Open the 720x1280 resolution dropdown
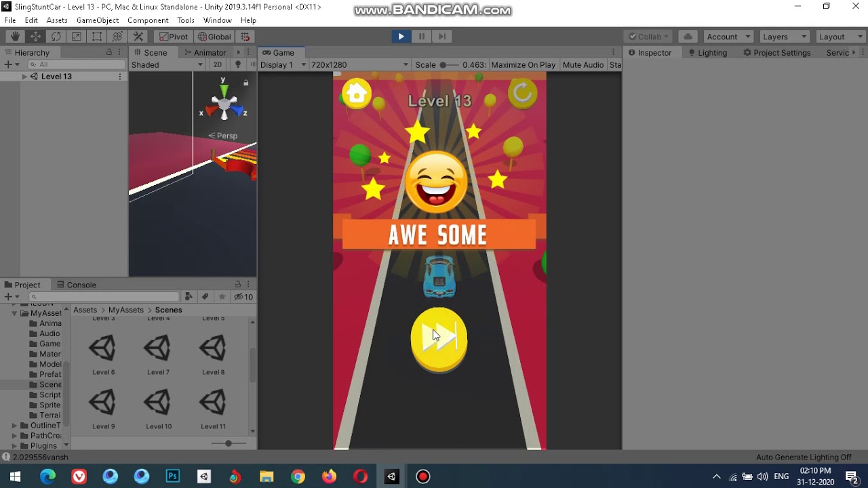Image resolution: width=868 pixels, height=488 pixels. [x=359, y=64]
